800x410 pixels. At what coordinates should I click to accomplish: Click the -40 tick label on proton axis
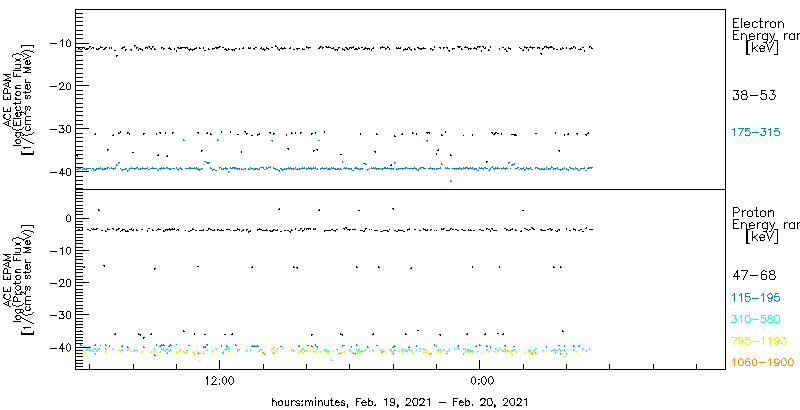pyautogui.click(x=62, y=347)
